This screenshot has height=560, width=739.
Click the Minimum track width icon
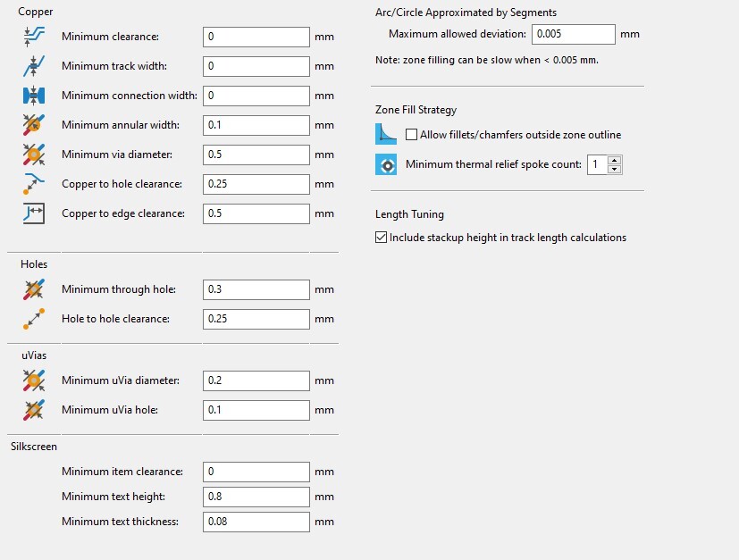tap(34, 66)
